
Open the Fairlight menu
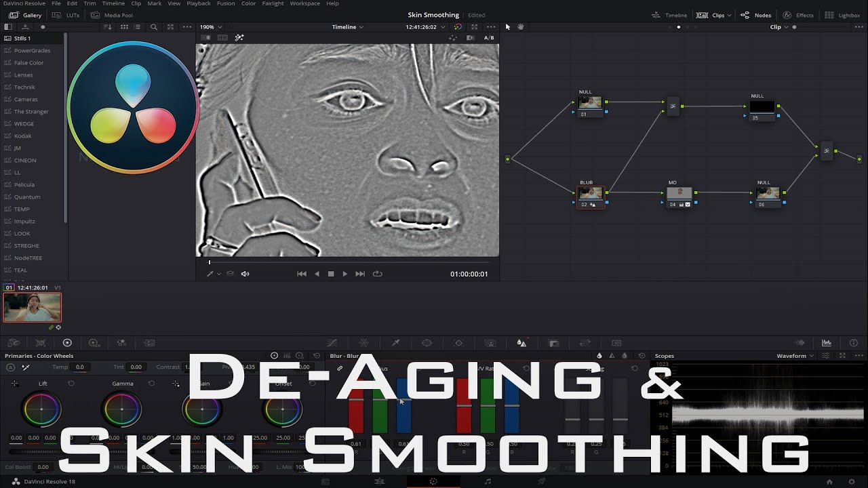(x=273, y=3)
